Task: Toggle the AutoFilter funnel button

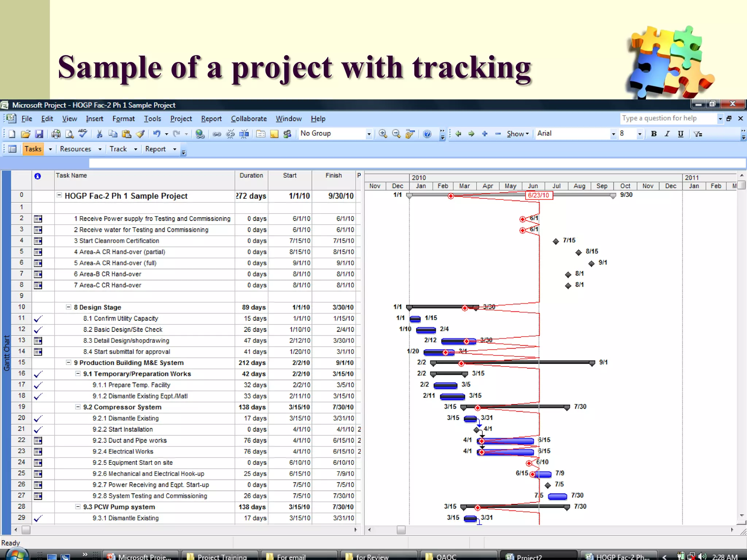Action: pos(698,134)
